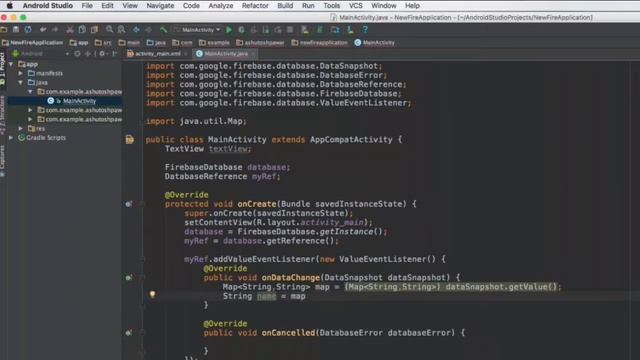Click the Navigate Forward arrow icon
Image resolution: width=640 pixels, height=360 pixels.
click(x=149, y=29)
